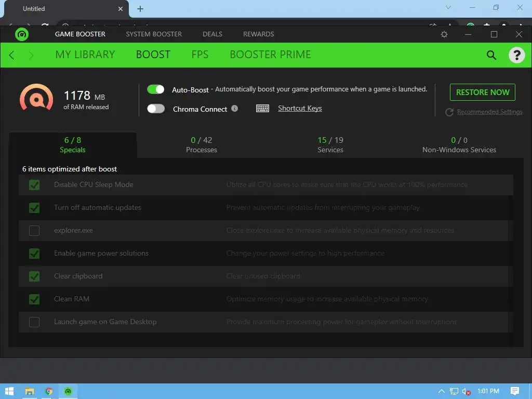Click the Show desktop strip
The width and height of the screenshot is (532, 399).
pos(530,391)
